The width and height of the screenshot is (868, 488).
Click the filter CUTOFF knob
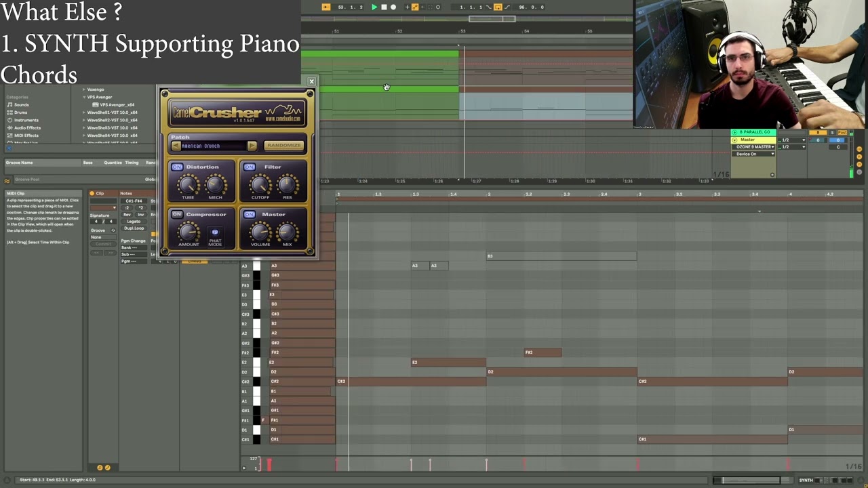[x=260, y=184]
